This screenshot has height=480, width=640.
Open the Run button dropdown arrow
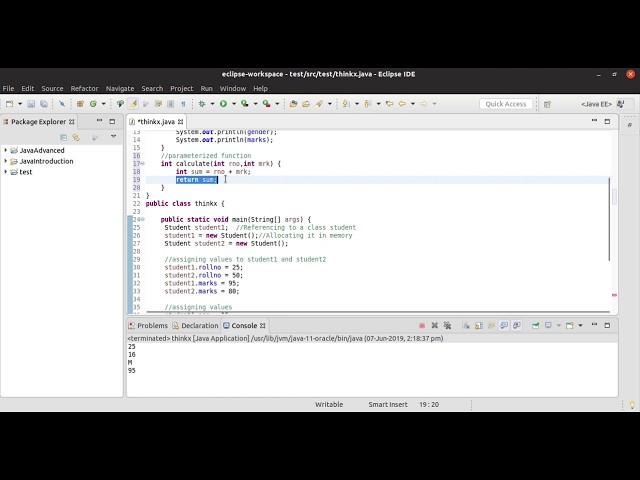point(234,104)
